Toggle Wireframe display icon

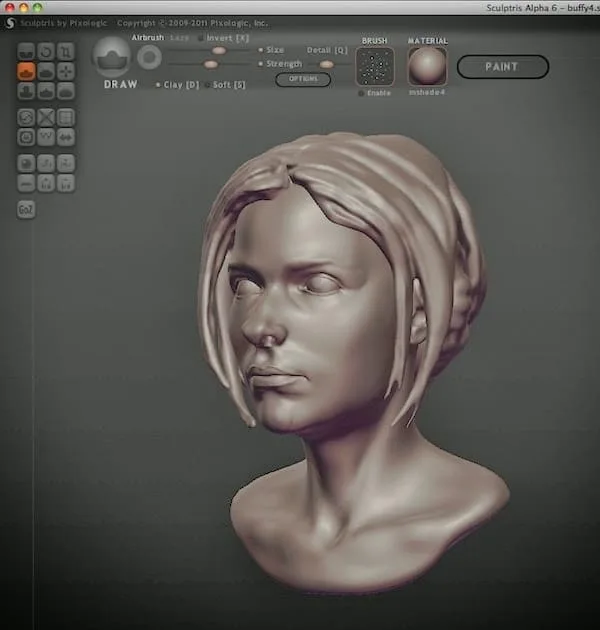(46, 137)
